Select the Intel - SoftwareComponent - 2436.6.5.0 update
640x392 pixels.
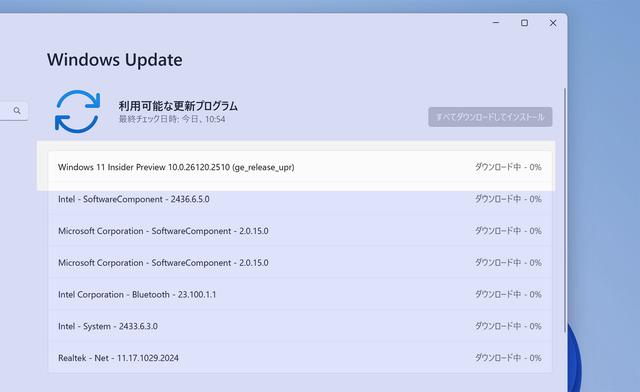[x=300, y=199]
